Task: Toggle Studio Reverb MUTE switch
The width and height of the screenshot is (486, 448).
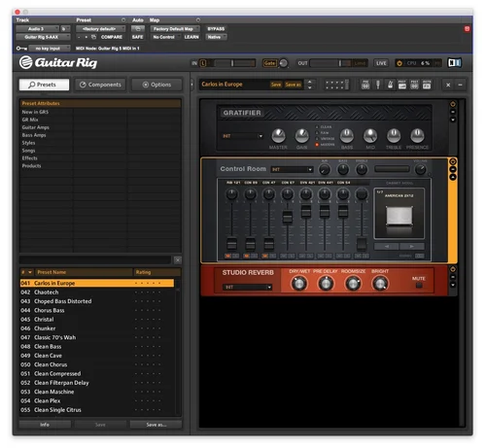Action: tap(419, 286)
